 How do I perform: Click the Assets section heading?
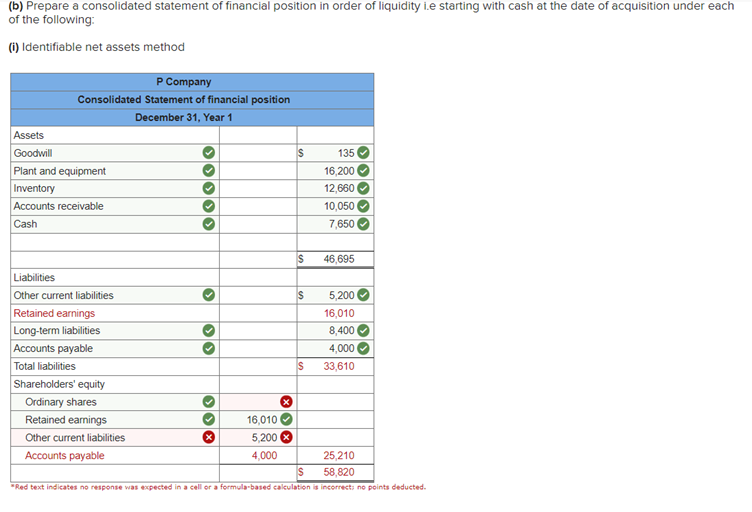click(x=28, y=135)
